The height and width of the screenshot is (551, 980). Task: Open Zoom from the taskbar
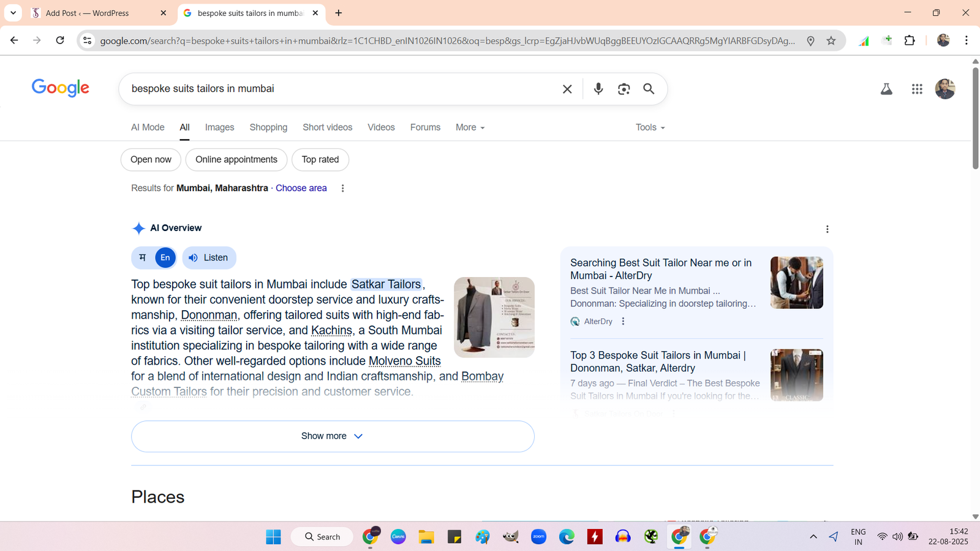click(538, 537)
